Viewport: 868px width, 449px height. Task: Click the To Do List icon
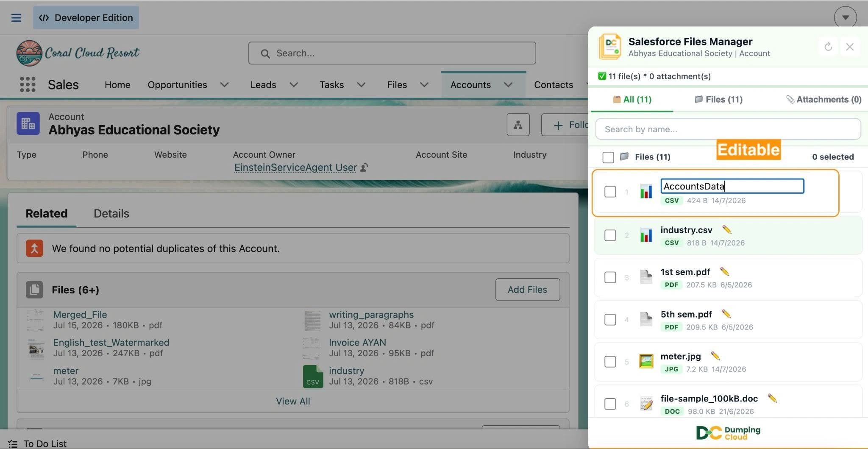[x=13, y=443]
